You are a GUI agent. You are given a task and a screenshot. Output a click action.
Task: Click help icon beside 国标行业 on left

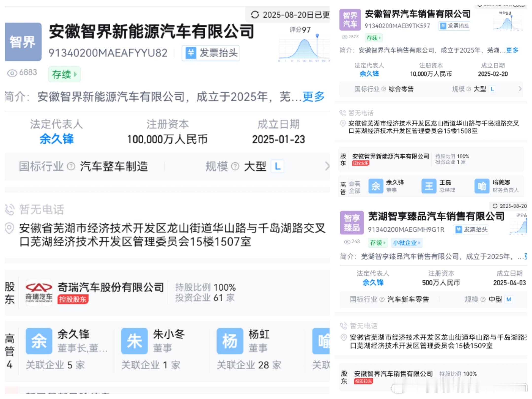click(71, 166)
